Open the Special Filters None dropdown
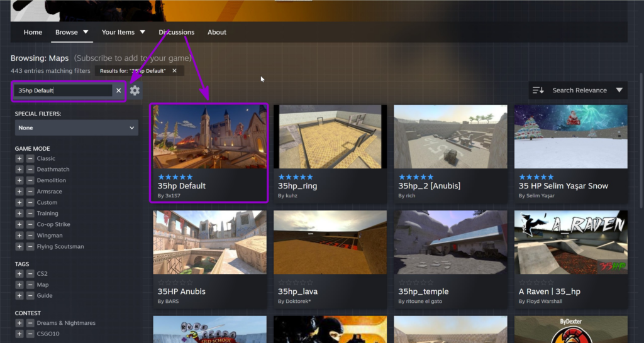Screen dimensions: 644x343 (76, 128)
